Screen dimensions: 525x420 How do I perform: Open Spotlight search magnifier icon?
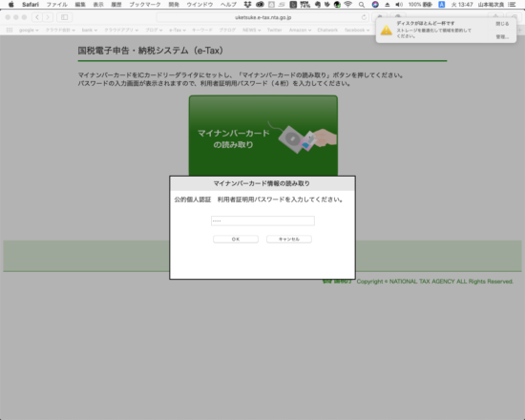click(x=361, y=5)
